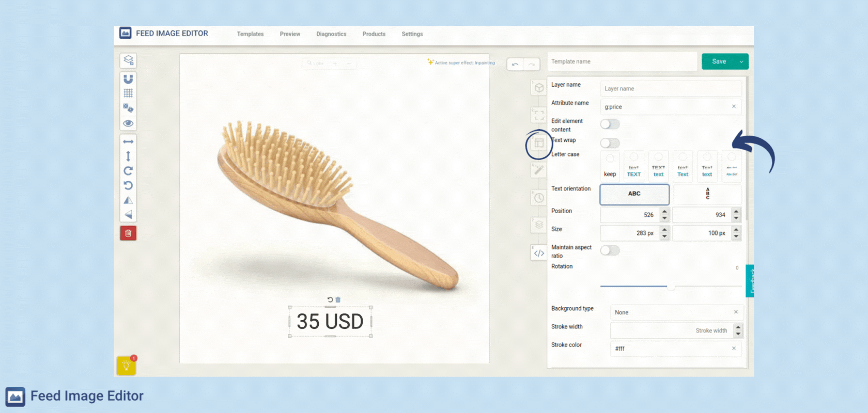Screen dimensions: 868x413
Task: Click the red trash delete button
Action: pos(128,233)
